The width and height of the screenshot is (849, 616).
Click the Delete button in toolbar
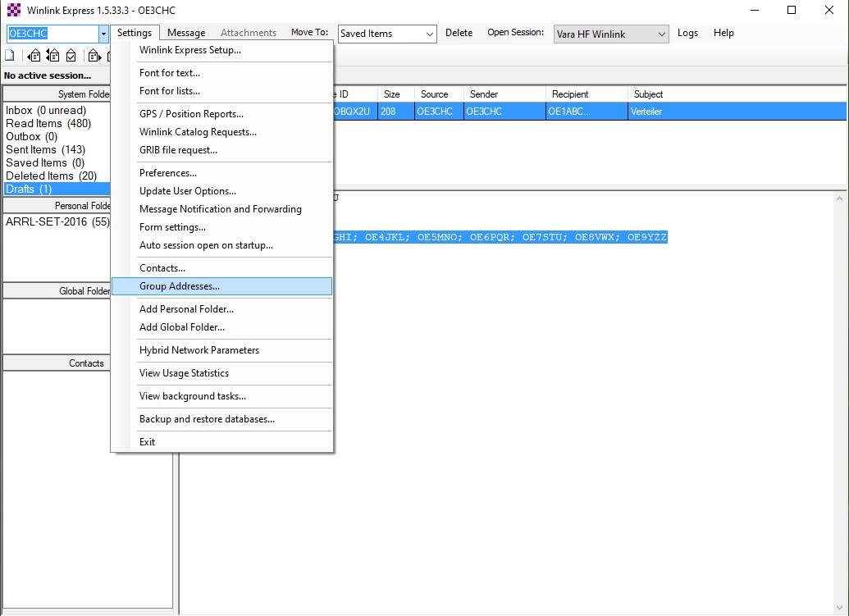click(x=459, y=33)
